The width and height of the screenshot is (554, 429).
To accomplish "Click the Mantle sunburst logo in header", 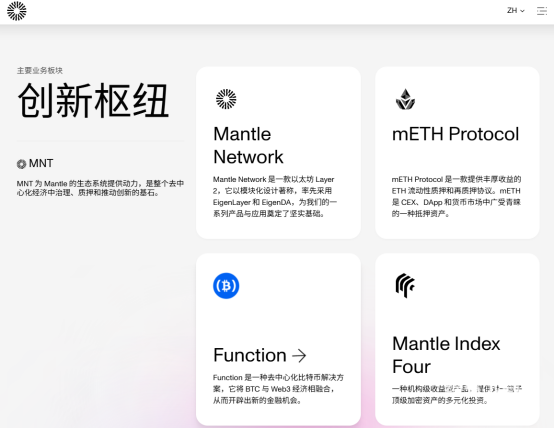I will [17, 11].
